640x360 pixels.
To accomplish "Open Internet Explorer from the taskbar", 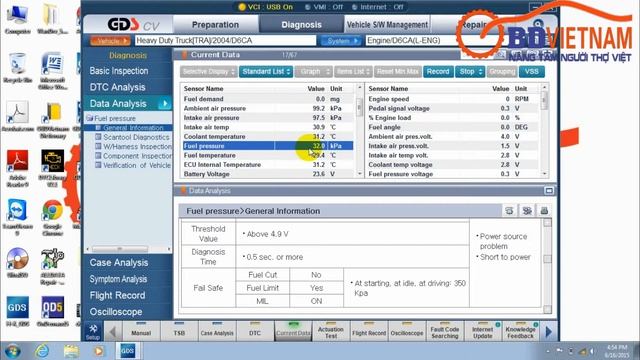I will click(42, 351).
